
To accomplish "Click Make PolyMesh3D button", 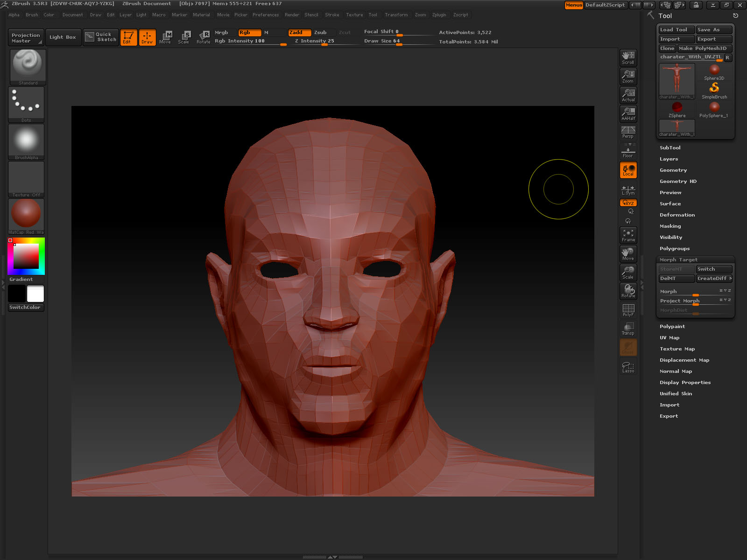I will [x=705, y=49].
